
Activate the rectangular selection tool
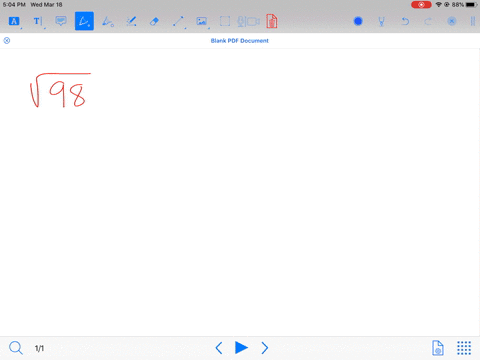(x=225, y=21)
